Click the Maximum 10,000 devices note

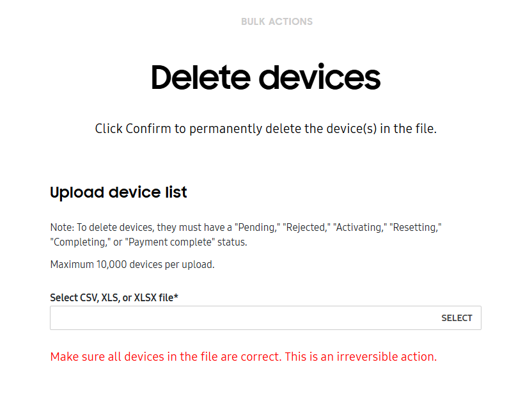pyautogui.click(x=132, y=264)
